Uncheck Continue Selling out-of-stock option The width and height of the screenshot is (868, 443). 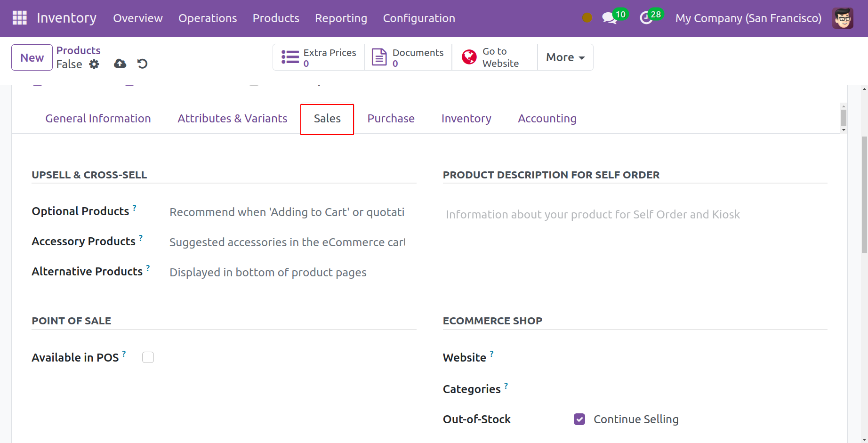(x=579, y=419)
